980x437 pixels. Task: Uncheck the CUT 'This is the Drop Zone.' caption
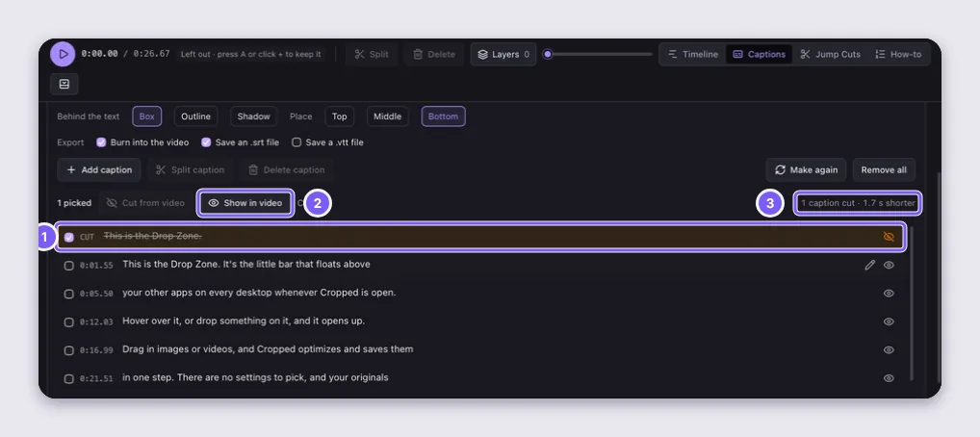[68, 237]
